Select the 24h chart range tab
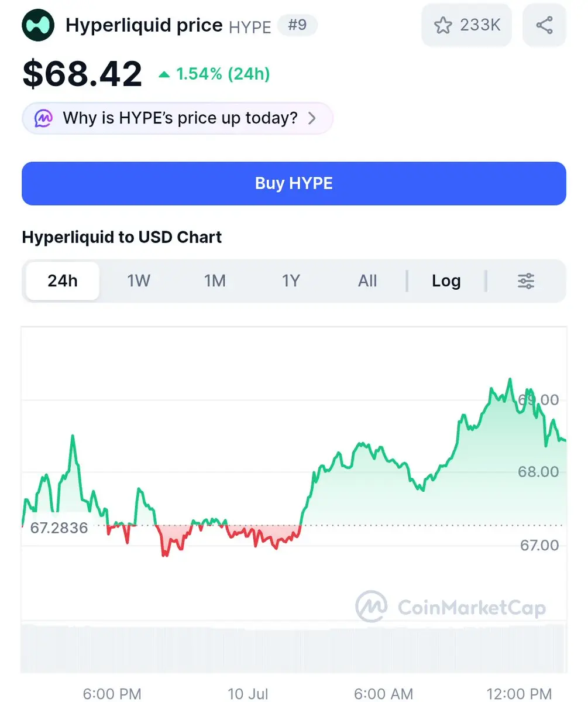This screenshot has width=588, height=702. click(63, 280)
